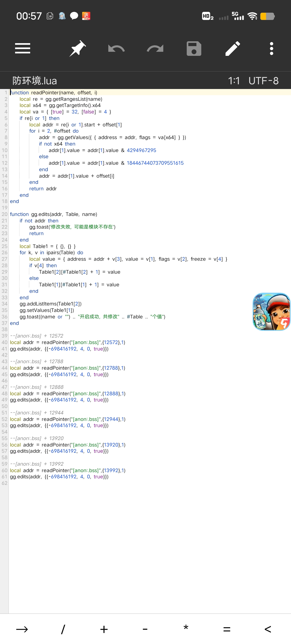Insert a slash character from shortcut bar
The image size is (291, 644).
pyautogui.click(x=63, y=629)
